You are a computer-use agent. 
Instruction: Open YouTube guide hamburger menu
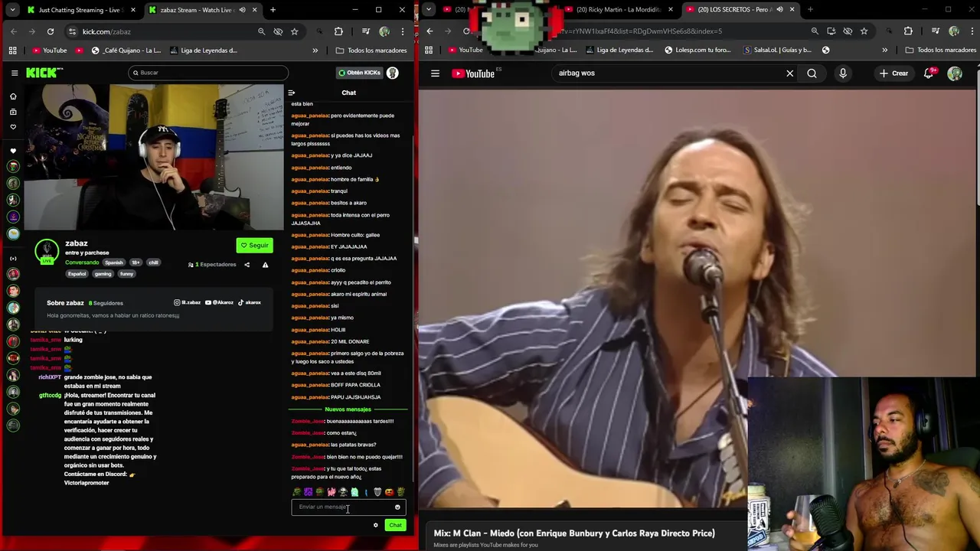[x=435, y=73]
